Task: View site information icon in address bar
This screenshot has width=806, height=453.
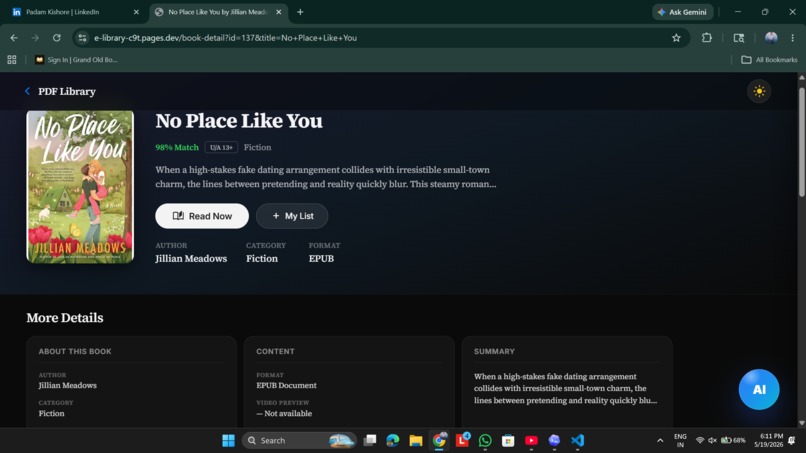Action: (82, 38)
